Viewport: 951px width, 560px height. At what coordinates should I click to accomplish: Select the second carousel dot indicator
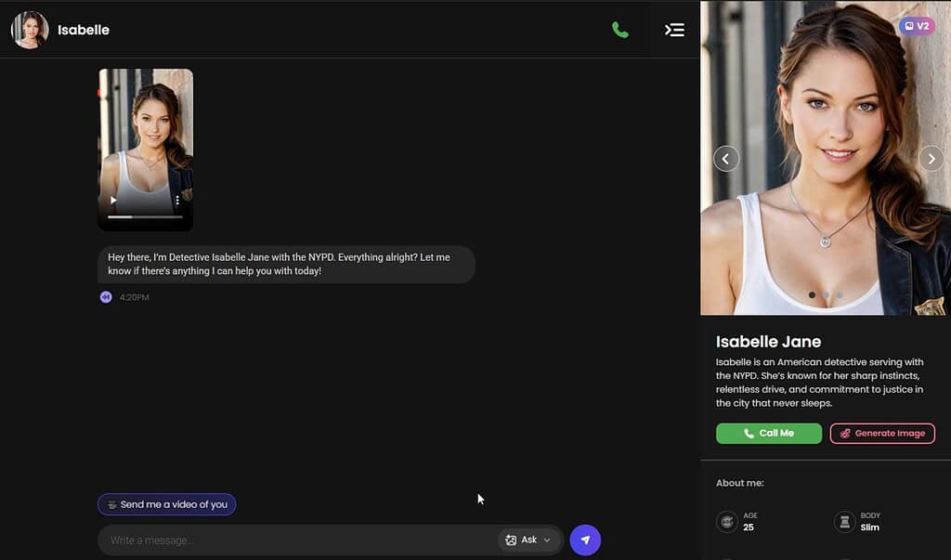click(x=826, y=295)
